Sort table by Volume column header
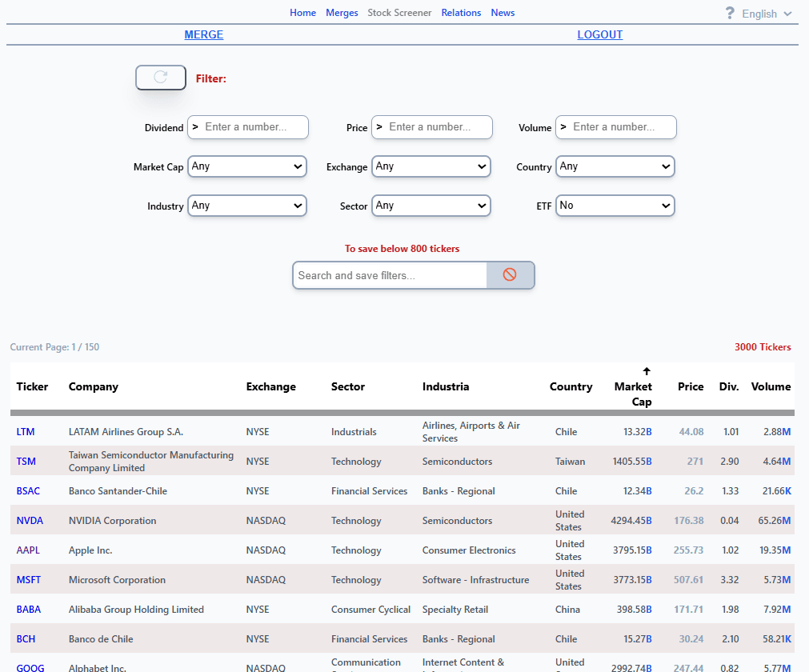Image resolution: width=809 pixels, height=672 pixels. (x=771, y=386)
